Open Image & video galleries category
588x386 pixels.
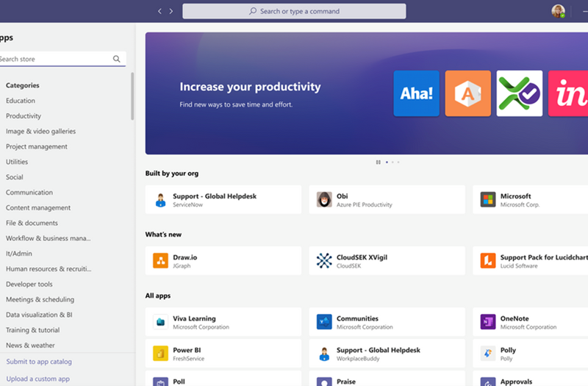tap(41, 132)
